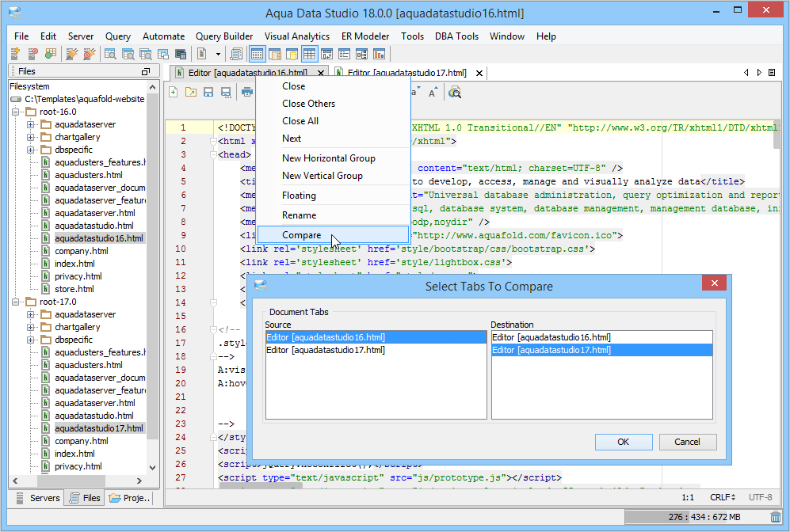
Task: Select Compare in the context menu
Action: 302,235
